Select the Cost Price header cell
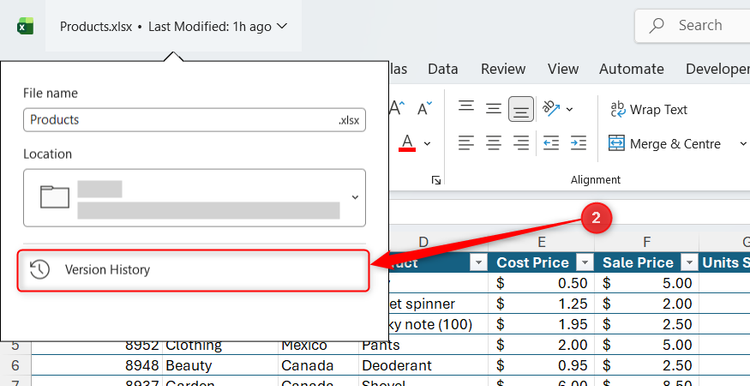750x386 pixels. click(x=541, y=263)
